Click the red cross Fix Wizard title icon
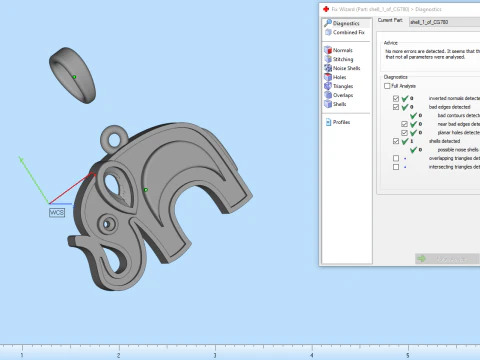480x360 pixels. [326, 9]
